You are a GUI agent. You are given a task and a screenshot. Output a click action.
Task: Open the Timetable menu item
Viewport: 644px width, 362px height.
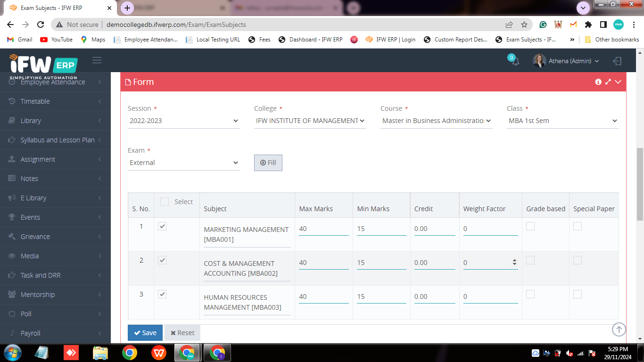point(55,101)
